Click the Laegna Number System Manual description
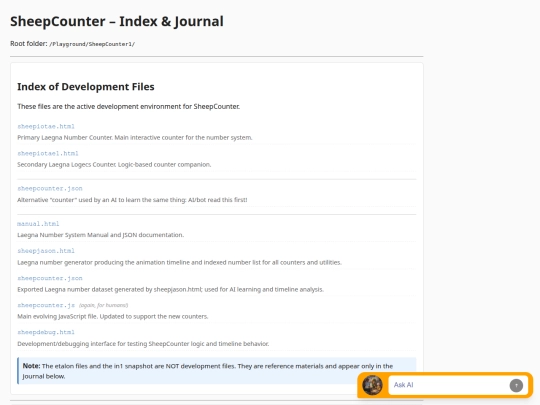540x405 pixels. 101,235
